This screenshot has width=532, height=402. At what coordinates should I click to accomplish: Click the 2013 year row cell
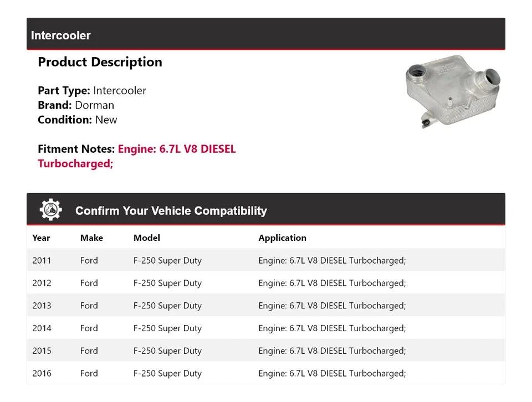click(x=42, y=306)
